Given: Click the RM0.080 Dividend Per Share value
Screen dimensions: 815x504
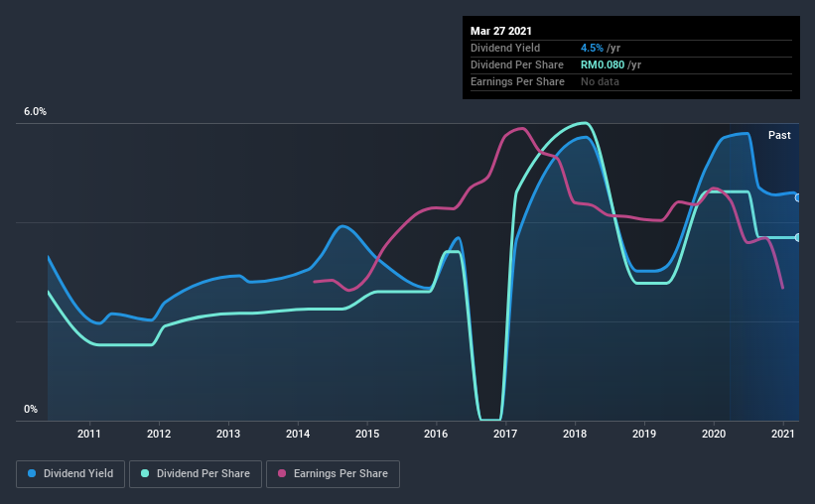Looking at the screenshot, I should (603, 64).
